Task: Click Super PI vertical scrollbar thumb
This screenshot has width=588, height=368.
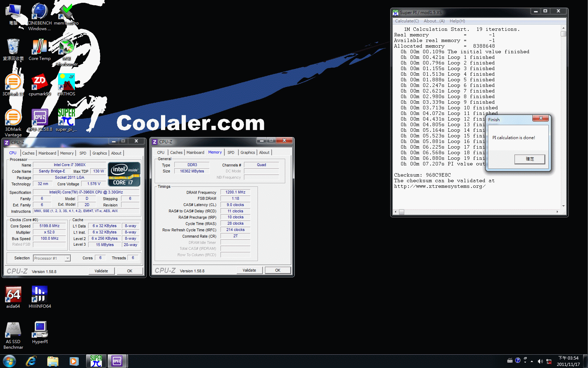Action: [x=563, y=34]
